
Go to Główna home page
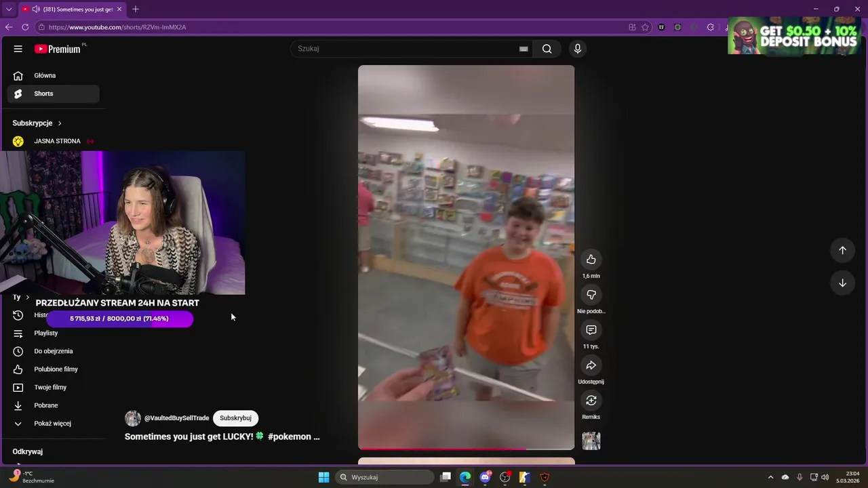[x=53, y=76]
